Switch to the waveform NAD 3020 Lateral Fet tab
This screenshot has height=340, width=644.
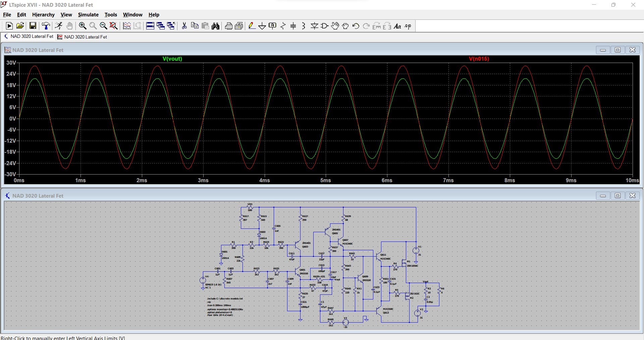82,37
